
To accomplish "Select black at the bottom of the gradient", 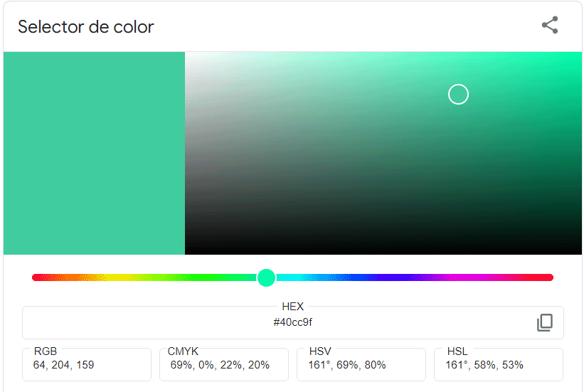I will pos(383,252).
